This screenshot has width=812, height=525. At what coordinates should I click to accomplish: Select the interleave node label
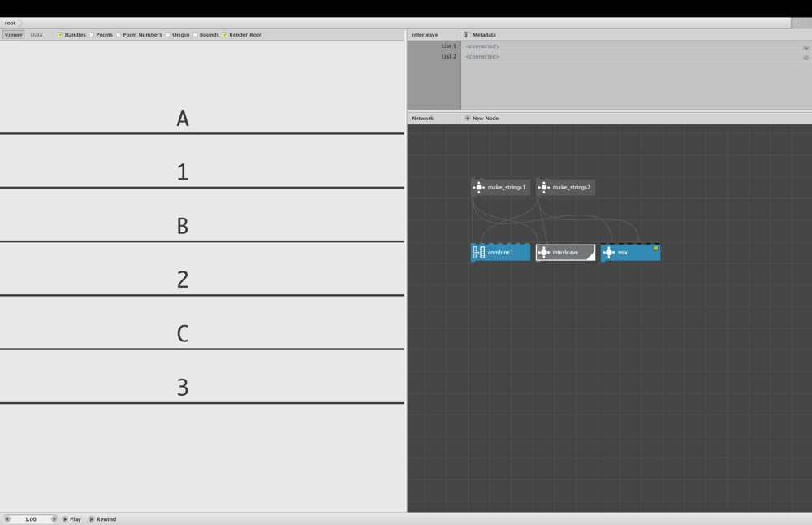coord(565,253)
